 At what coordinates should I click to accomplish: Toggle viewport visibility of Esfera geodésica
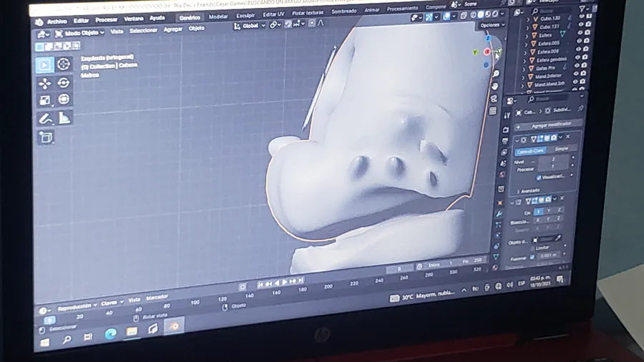pos(577,57)
